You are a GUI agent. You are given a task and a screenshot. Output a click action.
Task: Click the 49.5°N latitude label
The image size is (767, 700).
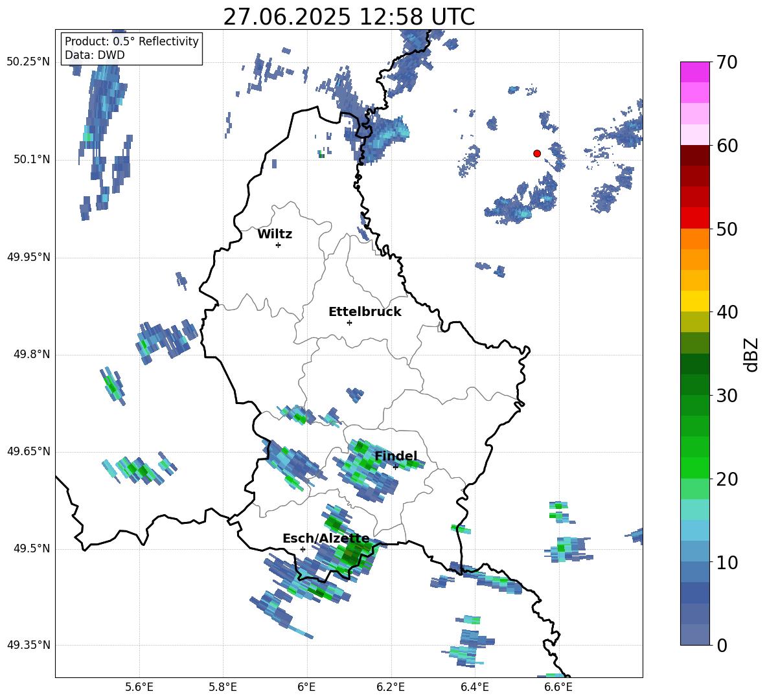(32, 548)
